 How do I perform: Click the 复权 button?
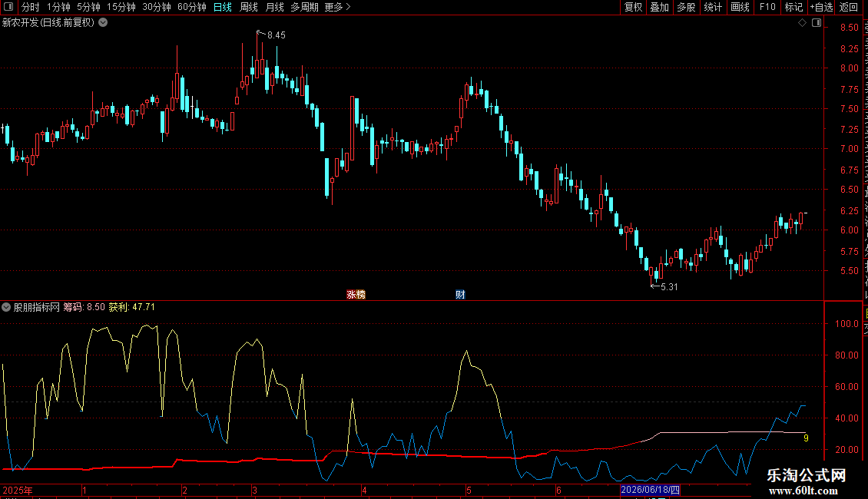pyautogui.click(x=633, y=7)
